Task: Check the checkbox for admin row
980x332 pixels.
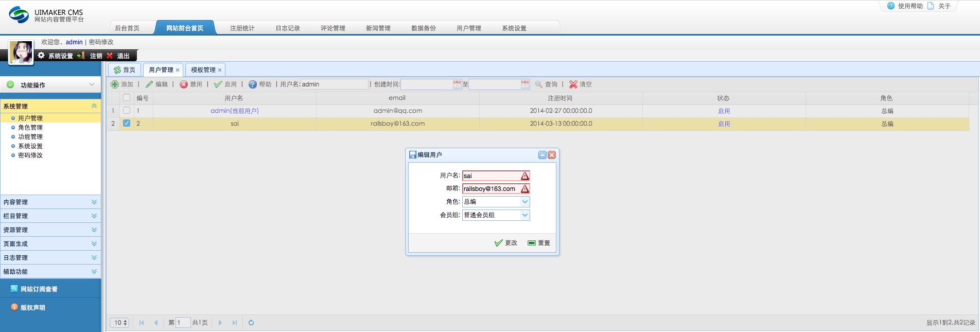Action: tap(127, 110)
